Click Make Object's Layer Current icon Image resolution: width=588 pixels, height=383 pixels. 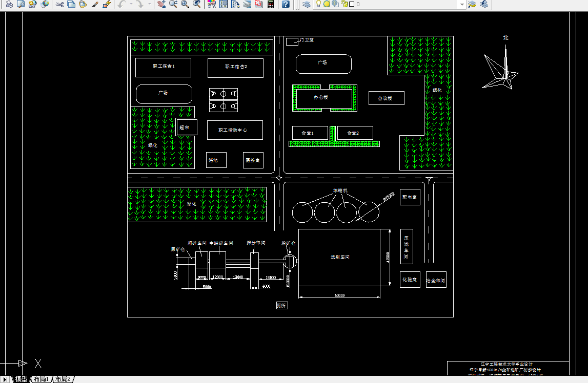(472, 4)
